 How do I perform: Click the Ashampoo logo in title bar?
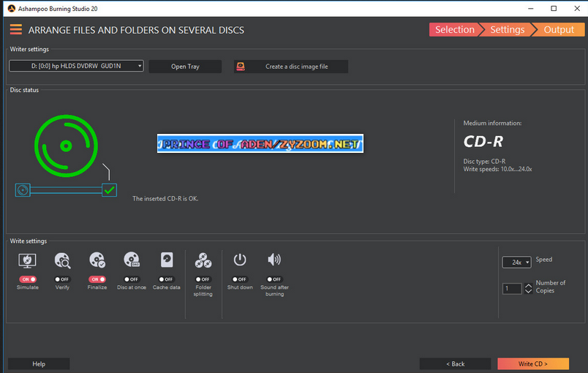(x=12, y=8)
